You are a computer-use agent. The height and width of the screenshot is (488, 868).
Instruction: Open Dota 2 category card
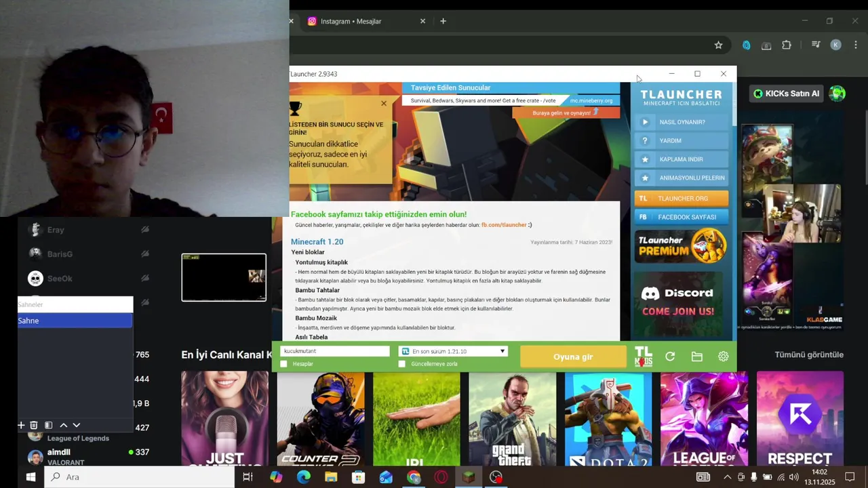[608, 418]
